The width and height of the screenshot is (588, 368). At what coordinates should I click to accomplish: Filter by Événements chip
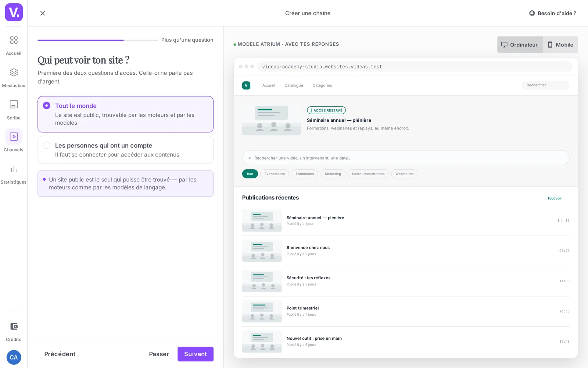(275, 174)
